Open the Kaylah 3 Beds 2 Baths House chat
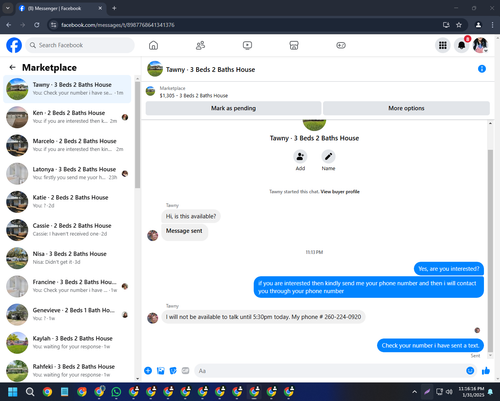 (x=68, y=342)
